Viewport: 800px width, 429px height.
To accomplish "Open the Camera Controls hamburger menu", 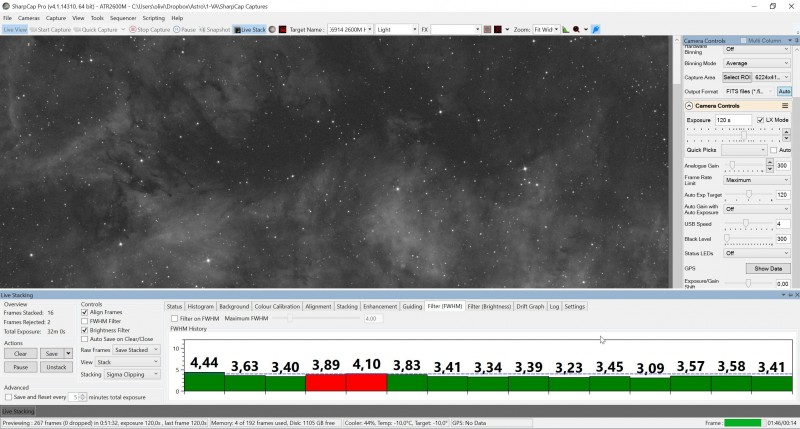I will pyautogui.click(x=785, y=106).
